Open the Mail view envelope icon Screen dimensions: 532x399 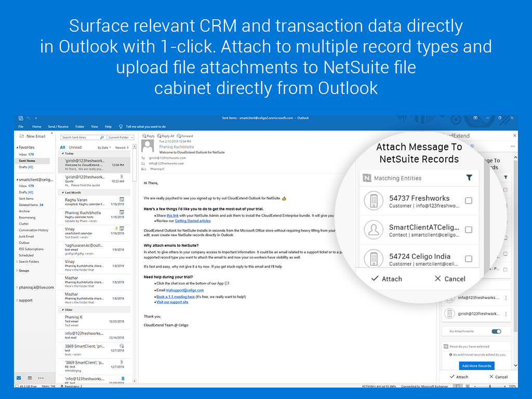[x=19, y=378]
